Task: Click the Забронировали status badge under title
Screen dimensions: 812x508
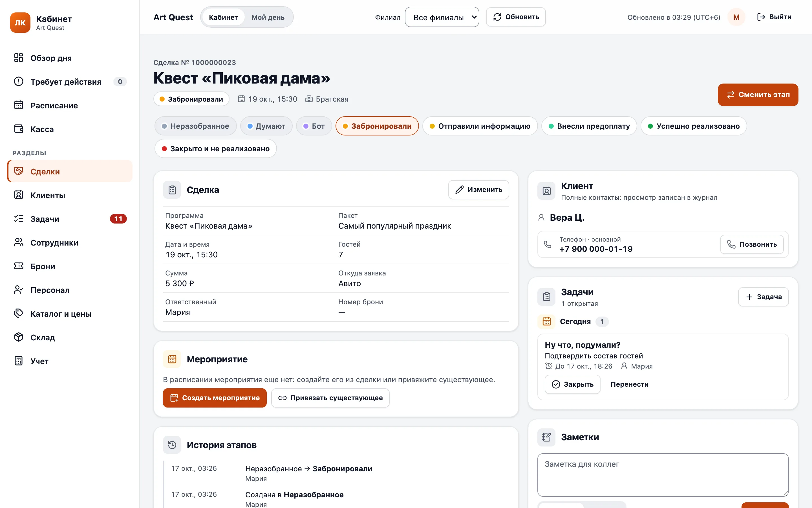Action: (x=191, y=99)
